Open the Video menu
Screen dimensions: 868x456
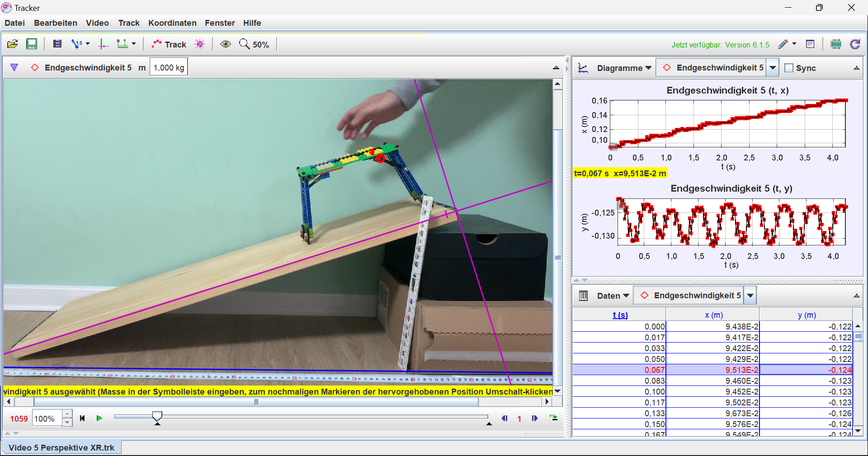coord(97,23)
